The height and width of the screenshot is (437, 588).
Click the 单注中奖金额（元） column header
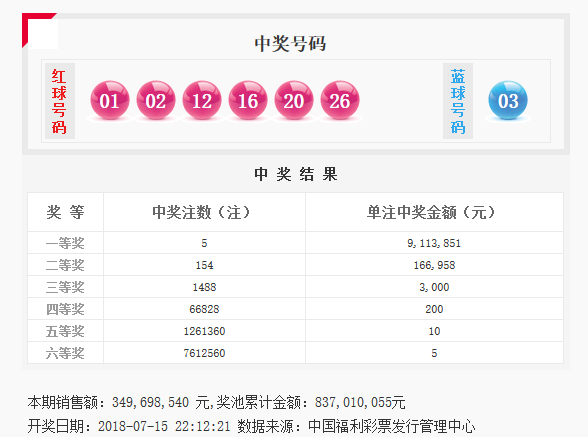pyautogui.click(x=431, y=212)
